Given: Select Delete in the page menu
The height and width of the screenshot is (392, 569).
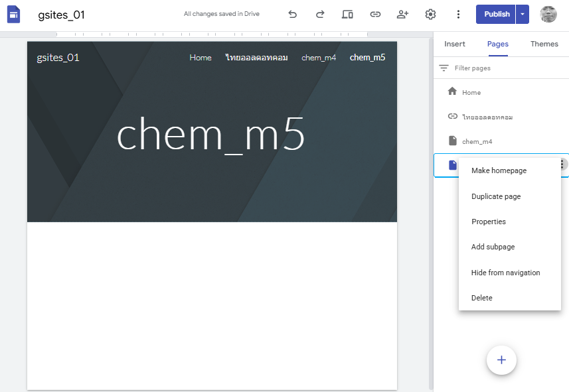Looking at the screenshot, I should pos(482,298).
